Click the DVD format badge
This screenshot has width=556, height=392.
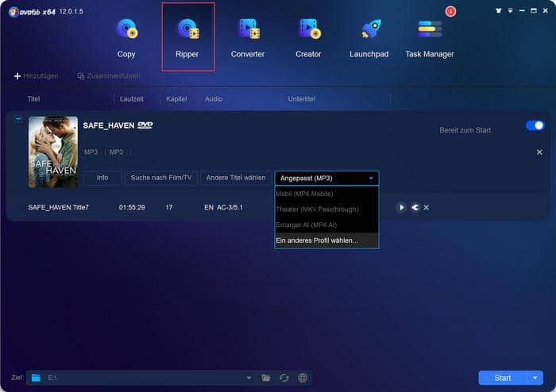click(x=145, y=125)
